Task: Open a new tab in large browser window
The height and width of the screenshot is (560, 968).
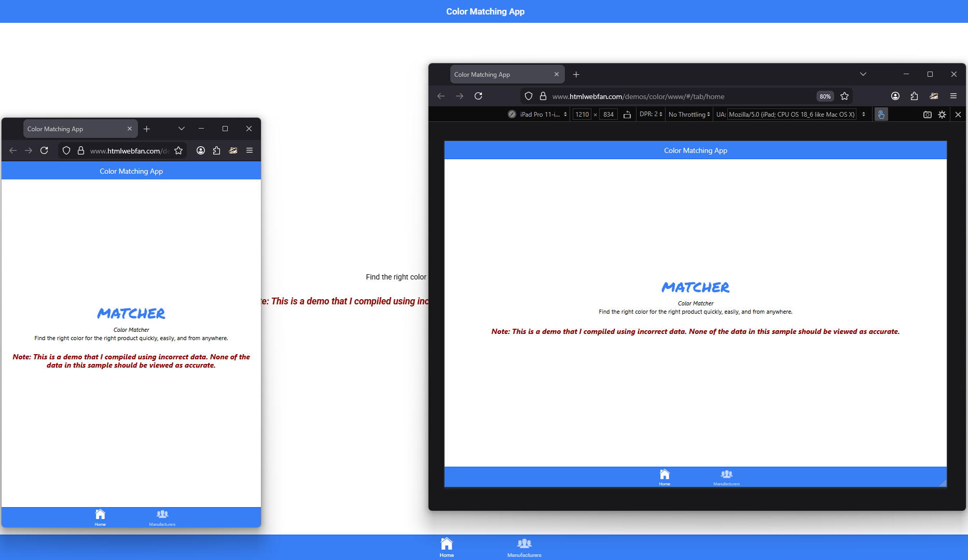Action: pos(576,75)
